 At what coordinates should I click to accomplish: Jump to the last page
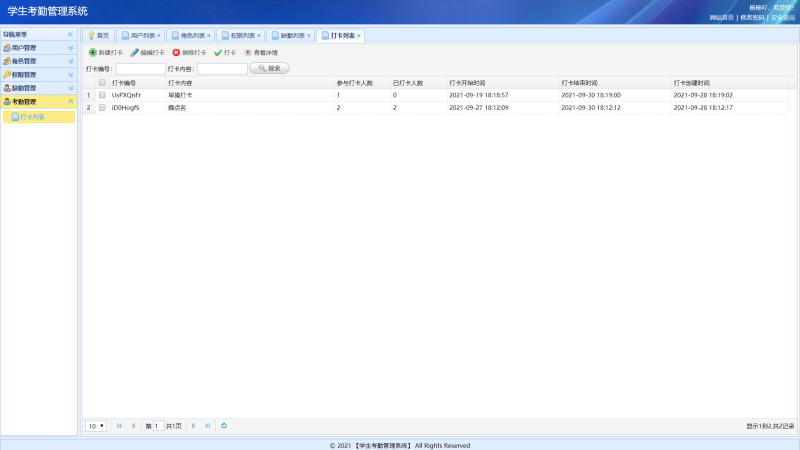[x=208, y=426]
